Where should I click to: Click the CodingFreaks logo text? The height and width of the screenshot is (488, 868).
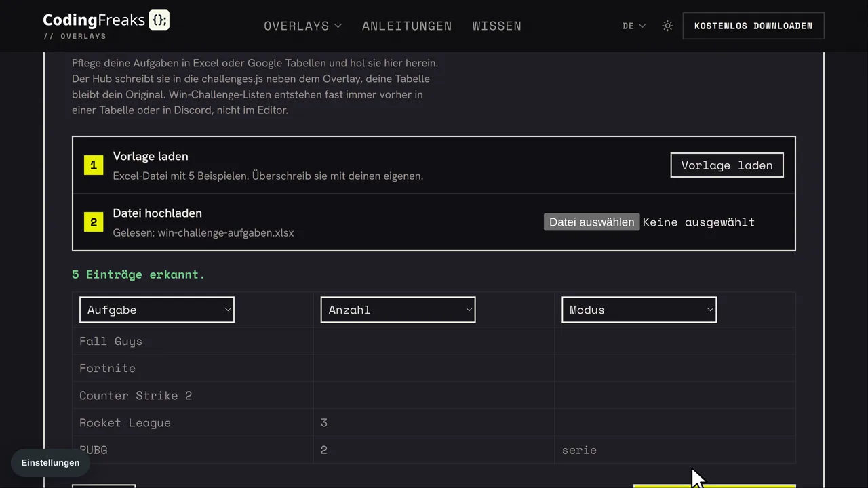coord(94,20)
